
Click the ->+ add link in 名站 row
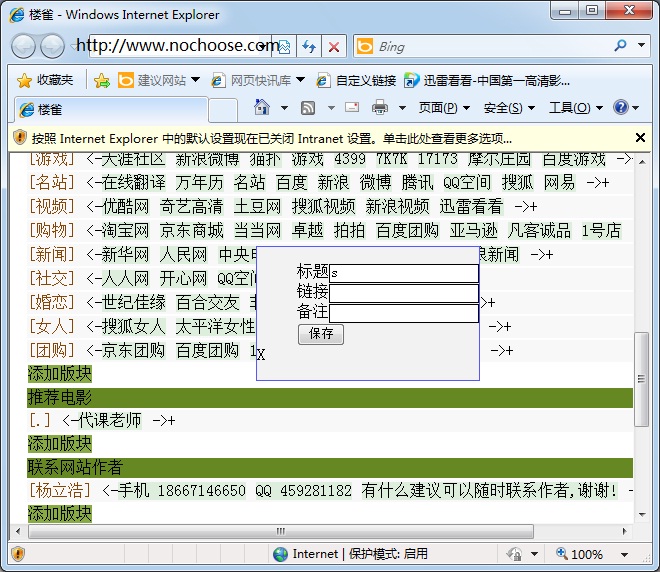pos(598,183)
